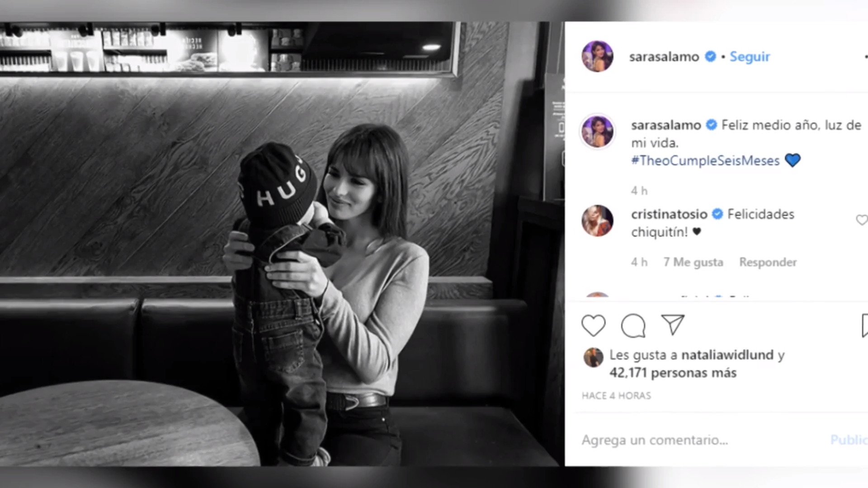Open nataliawidlund's profile from the likes line

727,355
